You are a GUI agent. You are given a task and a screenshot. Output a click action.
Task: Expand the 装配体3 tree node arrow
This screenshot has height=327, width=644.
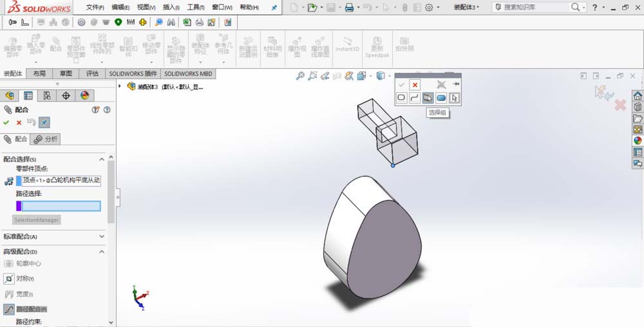[120, 86]
